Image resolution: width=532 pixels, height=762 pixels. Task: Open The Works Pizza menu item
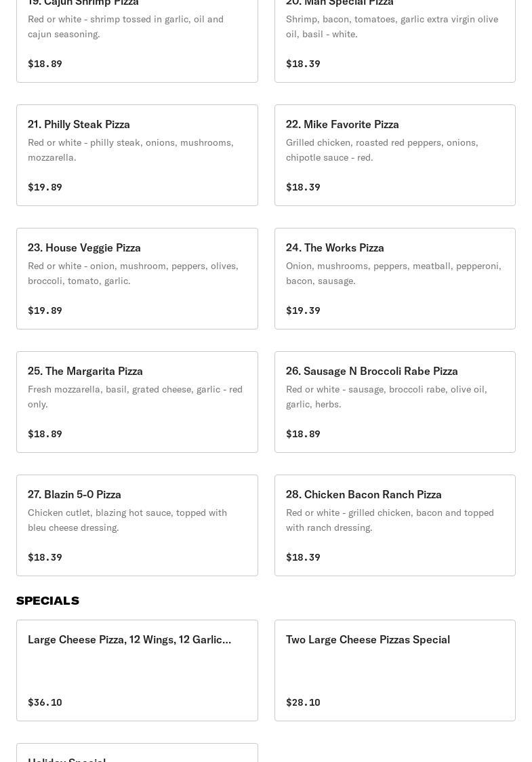pyautogui.click(x=394, y=279)
